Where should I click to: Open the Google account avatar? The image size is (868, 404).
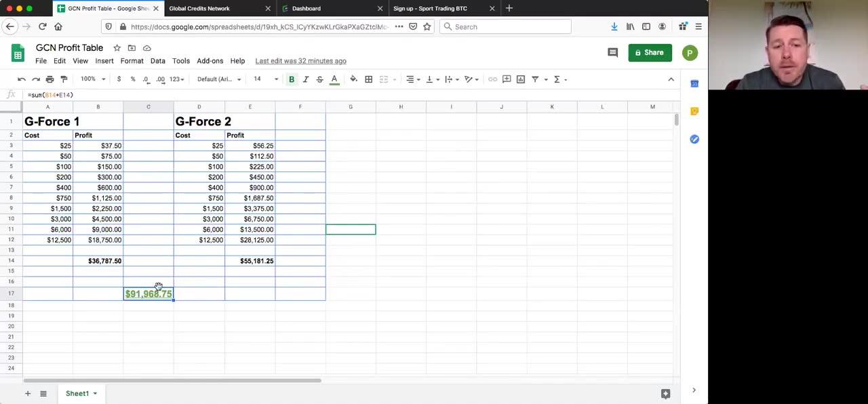click(690, 53)
